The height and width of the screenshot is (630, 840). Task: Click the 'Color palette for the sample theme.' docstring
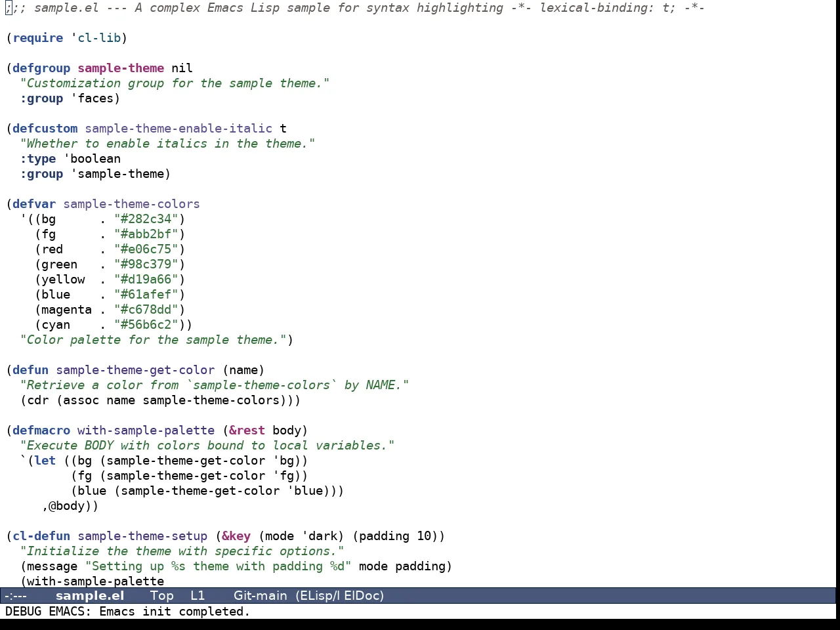[x=153, y=340]
